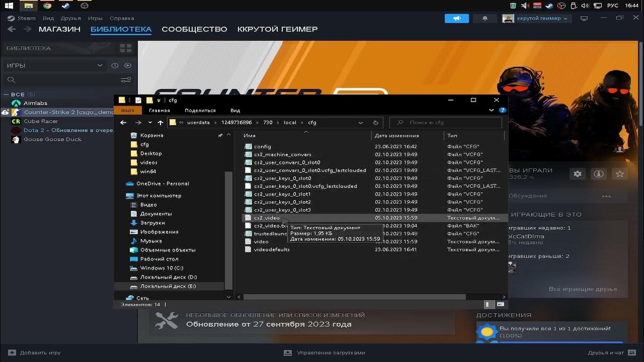Open Windows Start menu
The height and width of the screenshot is (362, 644).
(x=9, y=6)
